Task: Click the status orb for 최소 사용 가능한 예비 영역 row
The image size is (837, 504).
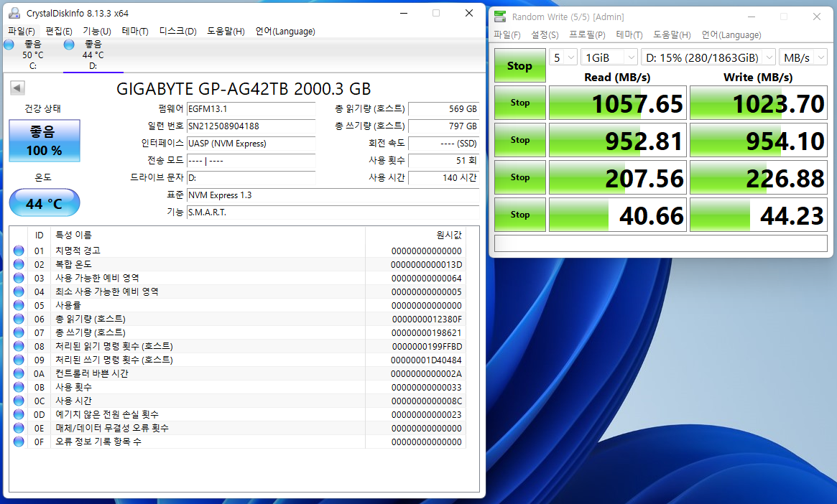Action: pyautogui.click(x=19, y=291)
